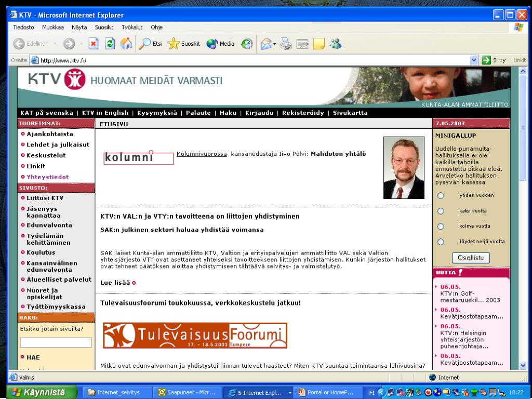Screen dimensions: 532x399
Task: Refresh the page using the green arrows icon
Action: (x=110, y=44)
